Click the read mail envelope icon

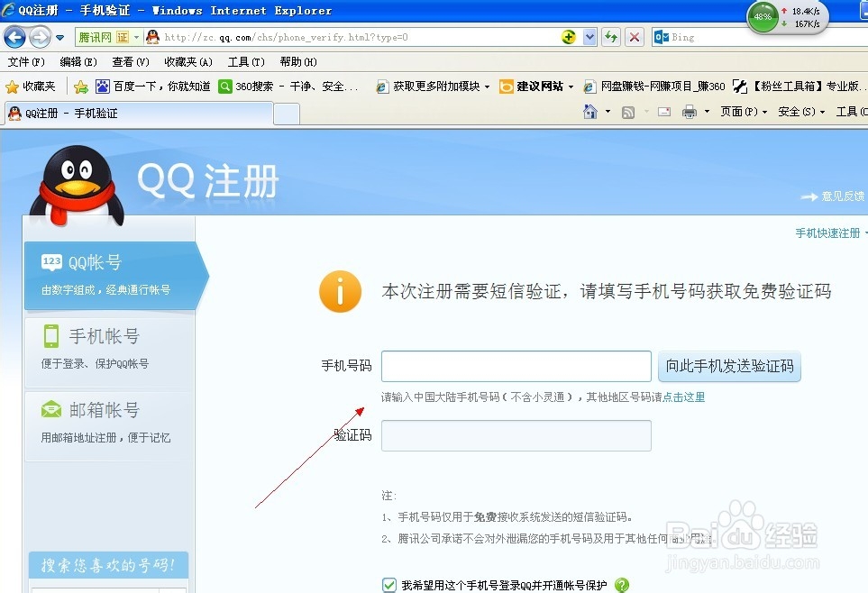click(x=664, y=112)
